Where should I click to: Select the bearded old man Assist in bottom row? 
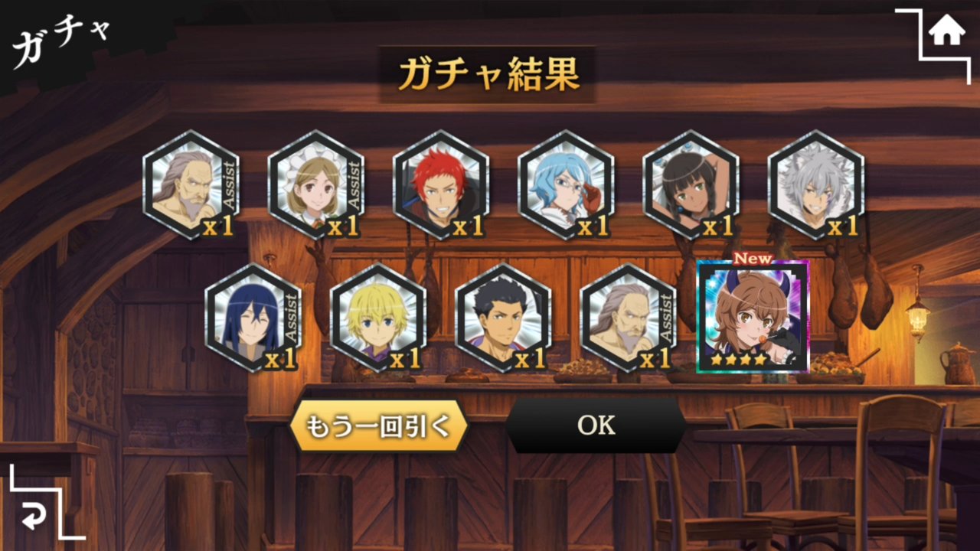pyautogui.click(x=628, y=318)
